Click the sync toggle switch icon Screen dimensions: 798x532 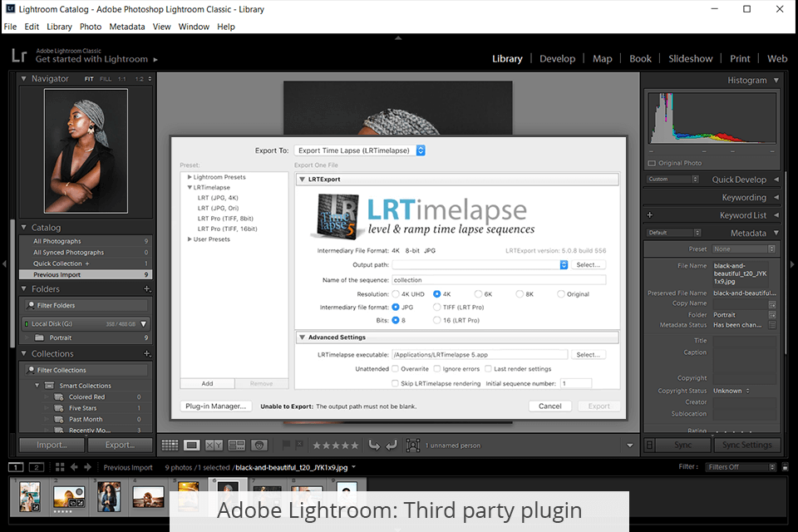pos(649,445)
